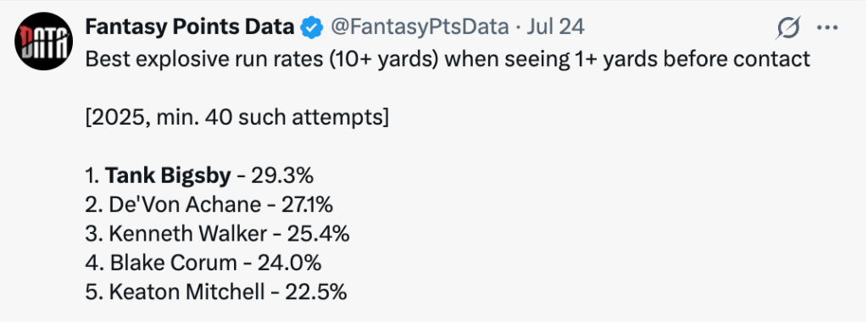Visit the @FantasyPtsData handle link
This screenshot has height=322, width=868.
click(x=420, y=26)
